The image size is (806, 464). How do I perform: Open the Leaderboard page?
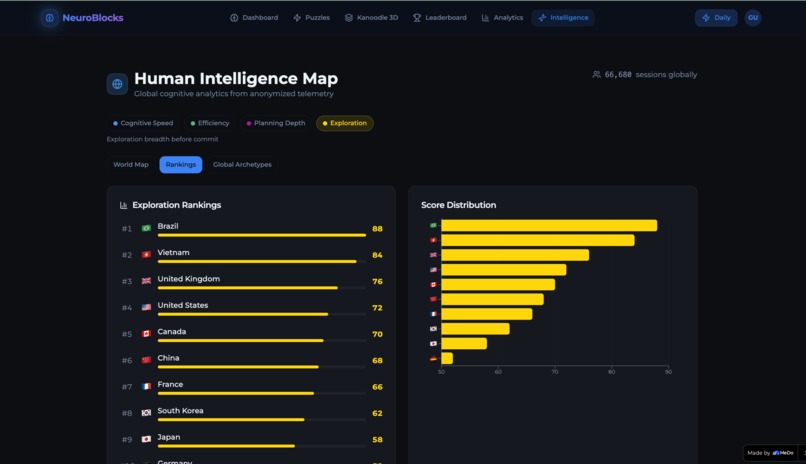[439, 17]
